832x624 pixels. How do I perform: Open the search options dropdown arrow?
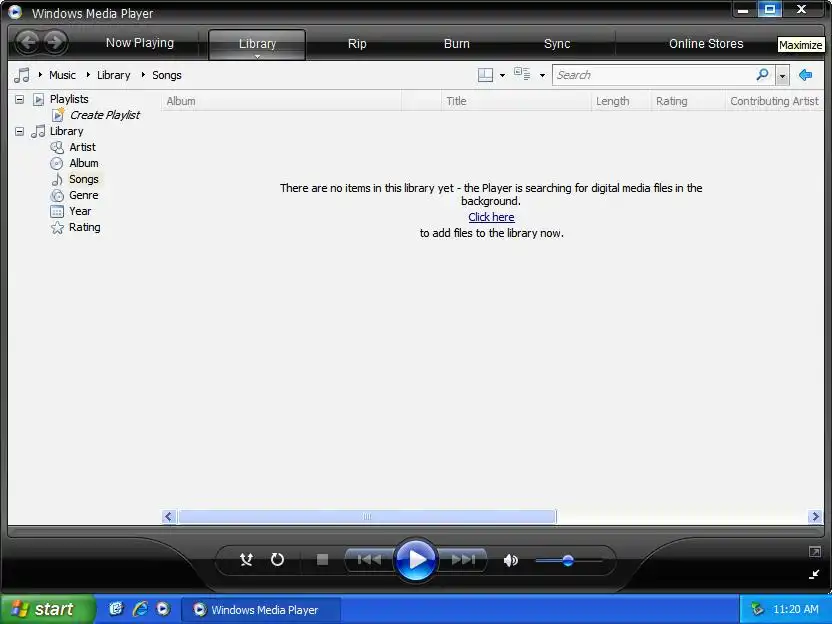tap(782, 75)
